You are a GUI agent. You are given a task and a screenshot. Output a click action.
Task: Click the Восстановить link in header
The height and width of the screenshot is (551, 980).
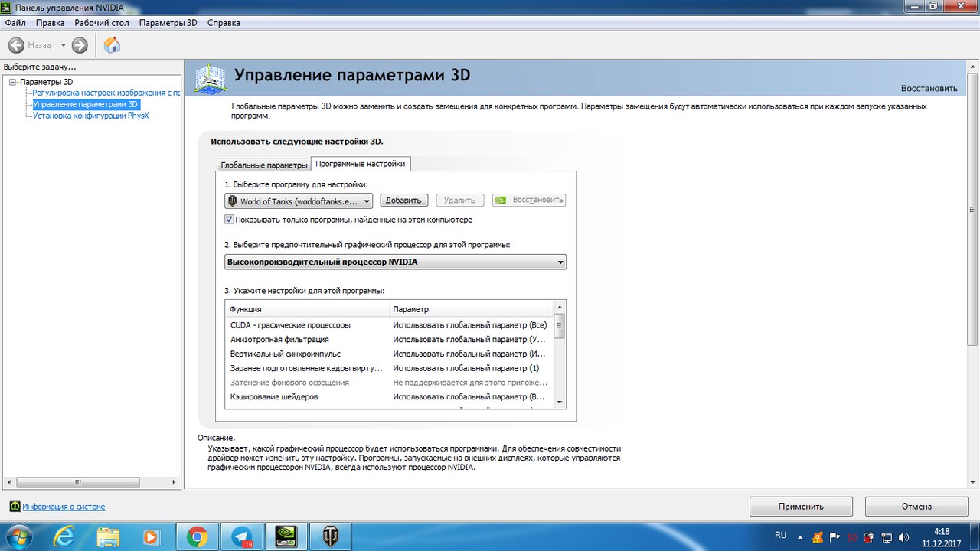929,88
